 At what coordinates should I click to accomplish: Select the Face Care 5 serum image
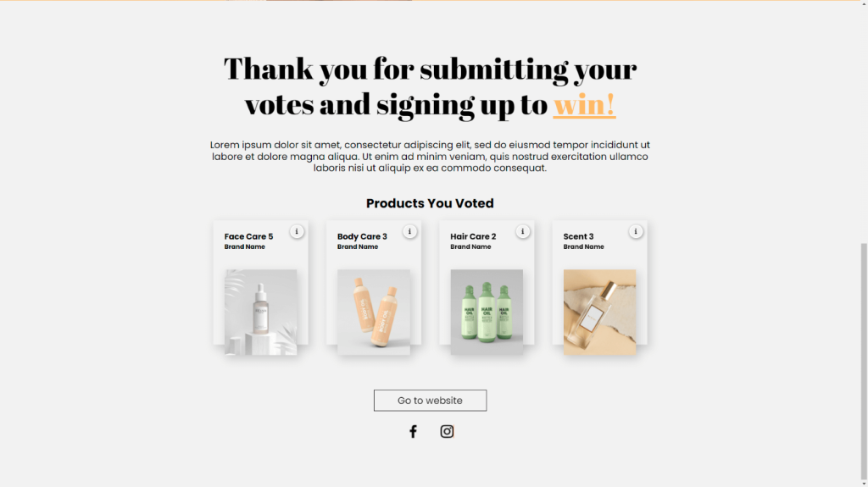pyautogui.click(x=261, y=313)
